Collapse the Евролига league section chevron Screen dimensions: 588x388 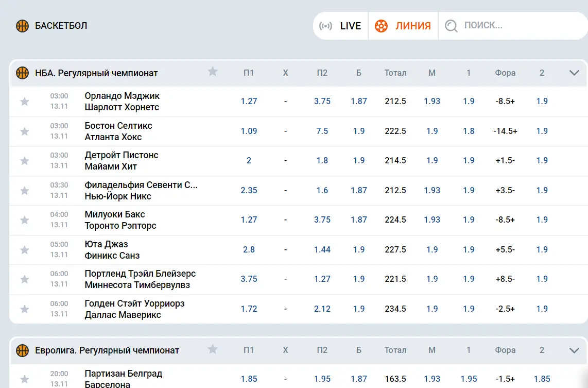[574, 350]
